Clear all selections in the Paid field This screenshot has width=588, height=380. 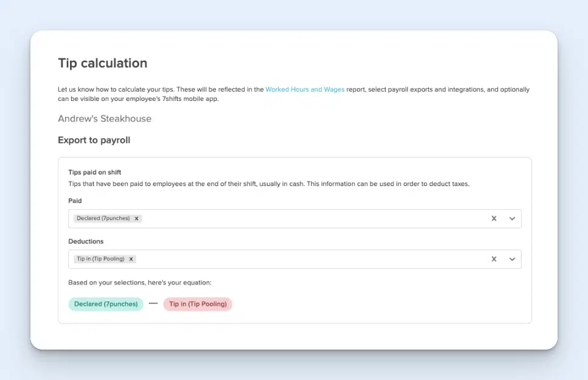tap(494, 219)
